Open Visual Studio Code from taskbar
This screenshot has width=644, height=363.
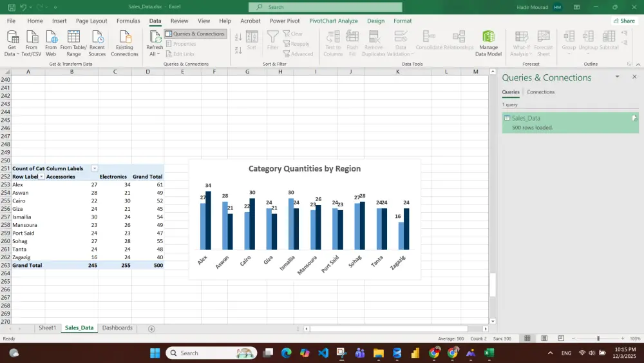[323, 353]
